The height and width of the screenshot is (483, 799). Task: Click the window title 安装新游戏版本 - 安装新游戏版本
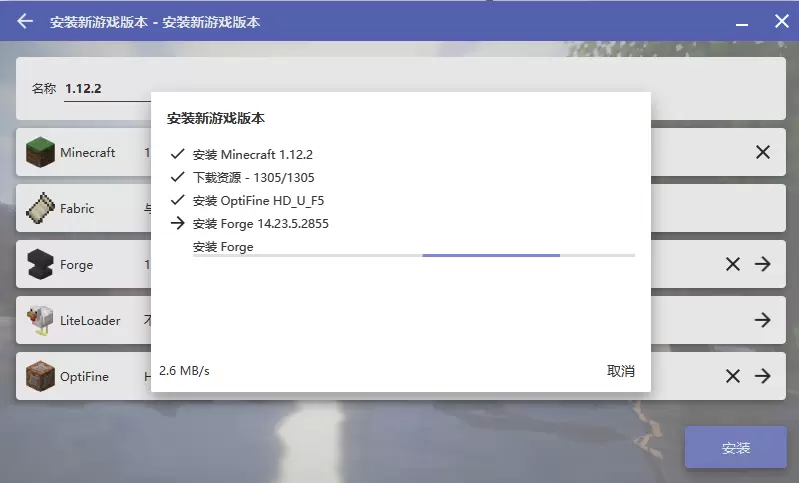[155, 22]
